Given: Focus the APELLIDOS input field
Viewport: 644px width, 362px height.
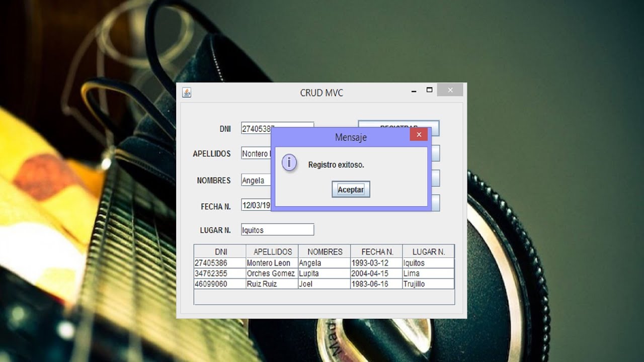Looking at the screenshot, I should click(x=256, y=153).
